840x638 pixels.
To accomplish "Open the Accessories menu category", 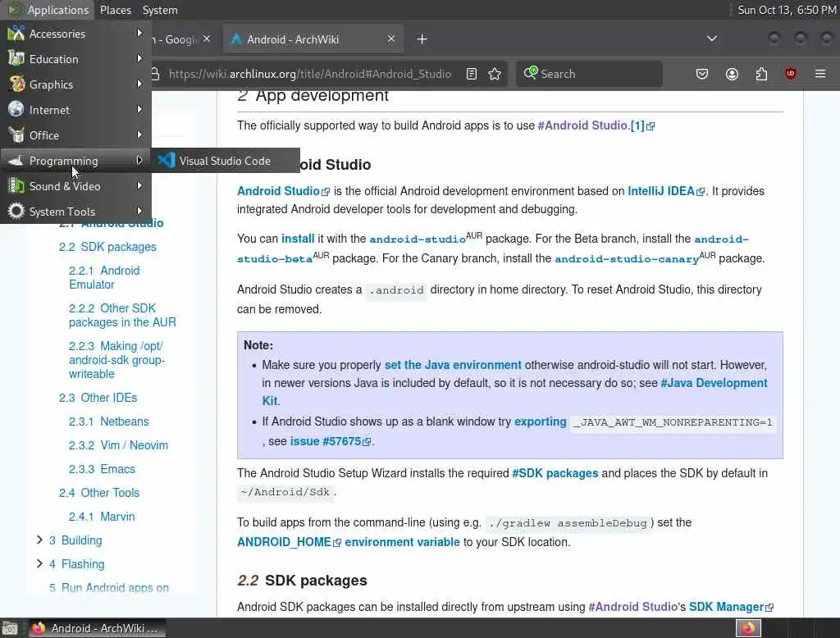I will [75, 34].
